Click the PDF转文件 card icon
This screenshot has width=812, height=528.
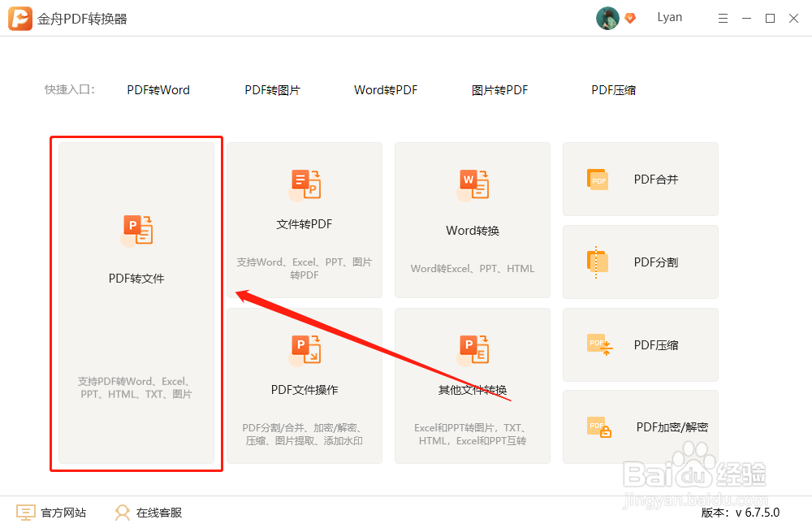pyautogui.click(x=136, y=231)
